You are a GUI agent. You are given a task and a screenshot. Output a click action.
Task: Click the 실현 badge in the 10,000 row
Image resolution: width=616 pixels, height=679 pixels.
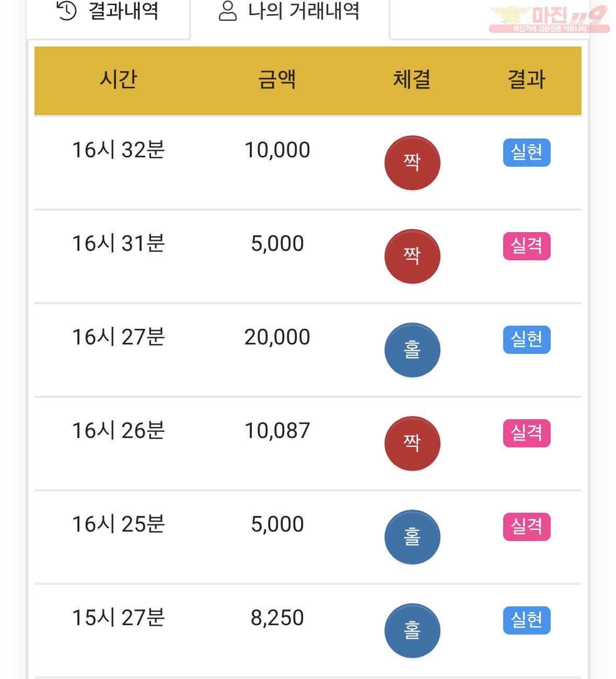527,153
